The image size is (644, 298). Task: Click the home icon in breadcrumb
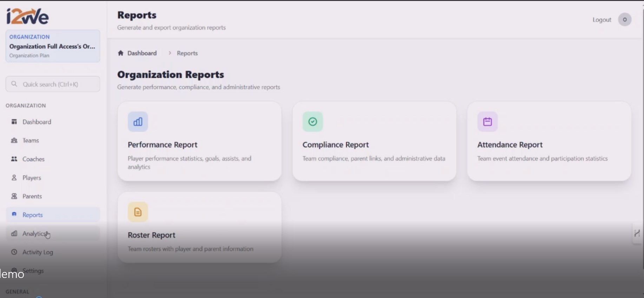[x=120, y=53]
